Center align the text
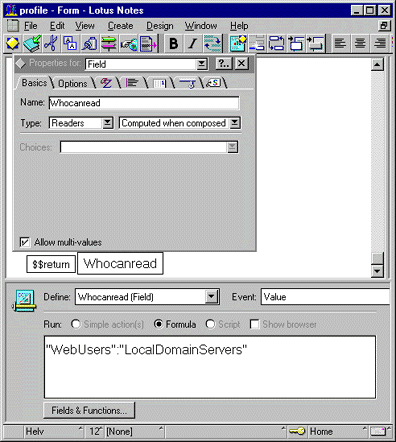The height and width of the screenshot is (442, 396). tap(360, 44)
